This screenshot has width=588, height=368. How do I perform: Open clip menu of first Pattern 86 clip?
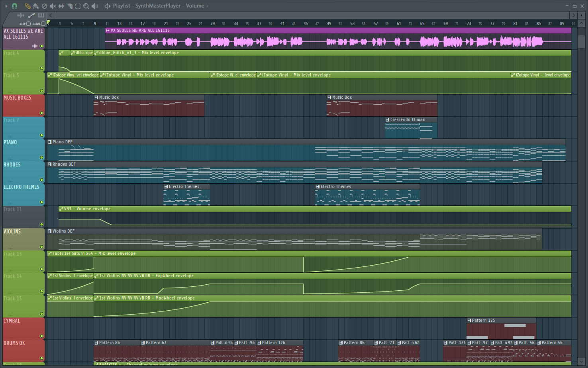pos(96,343)
